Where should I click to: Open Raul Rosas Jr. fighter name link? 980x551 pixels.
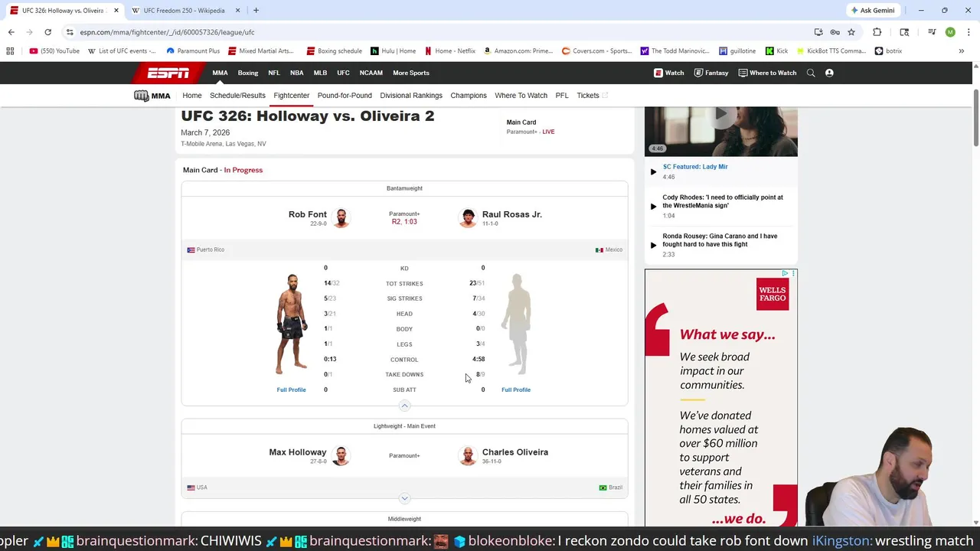(x=512, y=214)
